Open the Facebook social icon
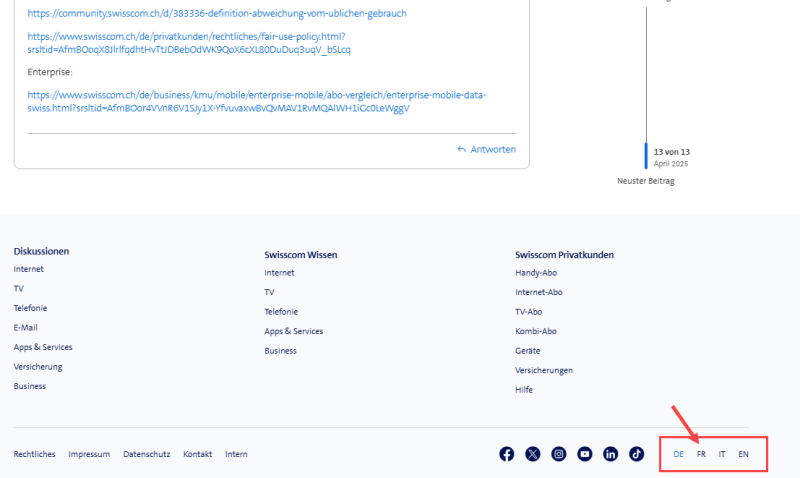Viewport: 800px width, 478px height. (507, 454)
